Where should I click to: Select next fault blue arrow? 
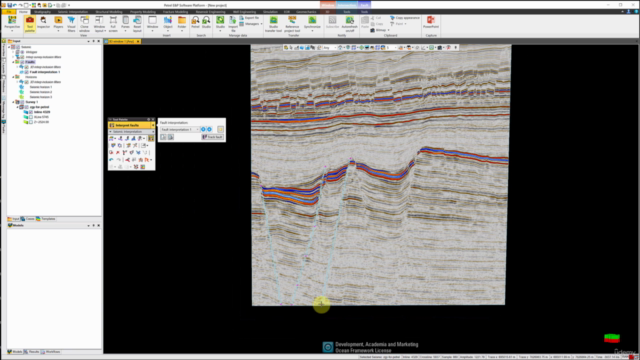tap(209, 129)
